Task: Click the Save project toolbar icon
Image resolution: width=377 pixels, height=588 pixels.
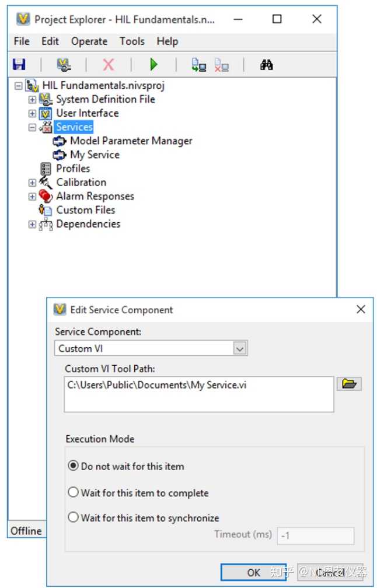Action: (19, 65)
